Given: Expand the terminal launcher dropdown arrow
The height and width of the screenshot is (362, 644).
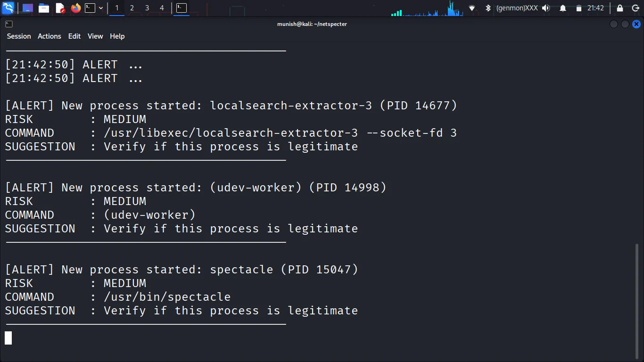Looking at the screenshot, I should 101,8.
